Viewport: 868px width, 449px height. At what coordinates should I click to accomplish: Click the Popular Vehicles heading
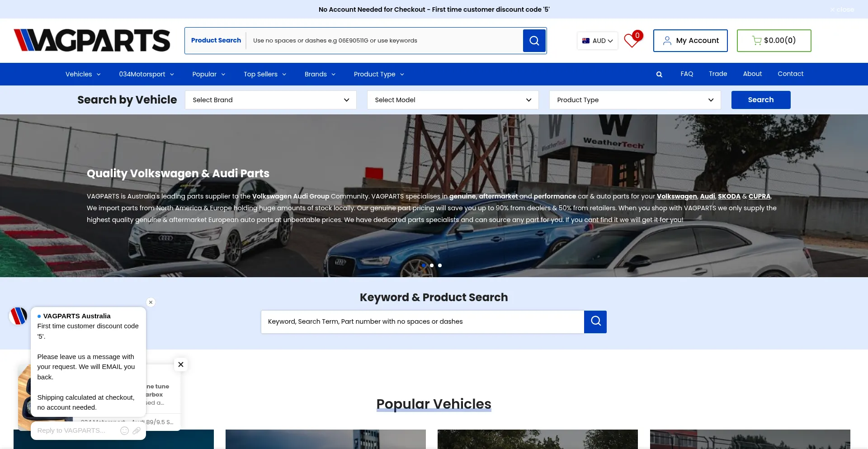pyautogui.click(x=434, y=404)
